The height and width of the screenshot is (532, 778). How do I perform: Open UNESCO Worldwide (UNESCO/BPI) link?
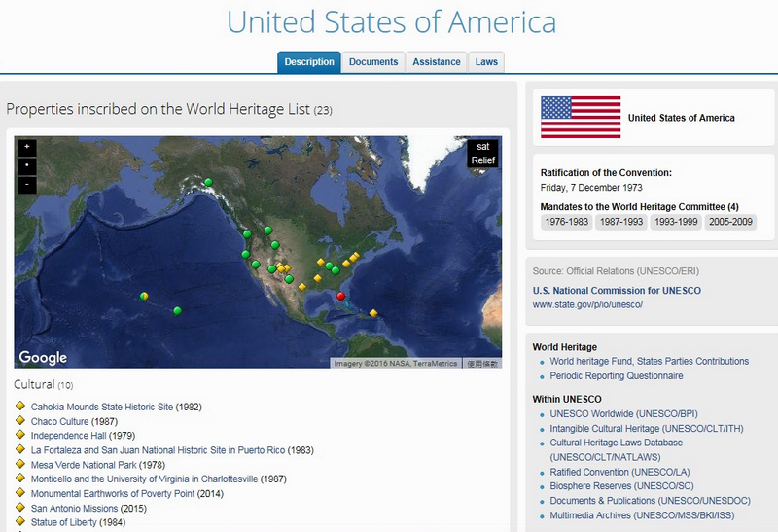[x=623, y=414]
